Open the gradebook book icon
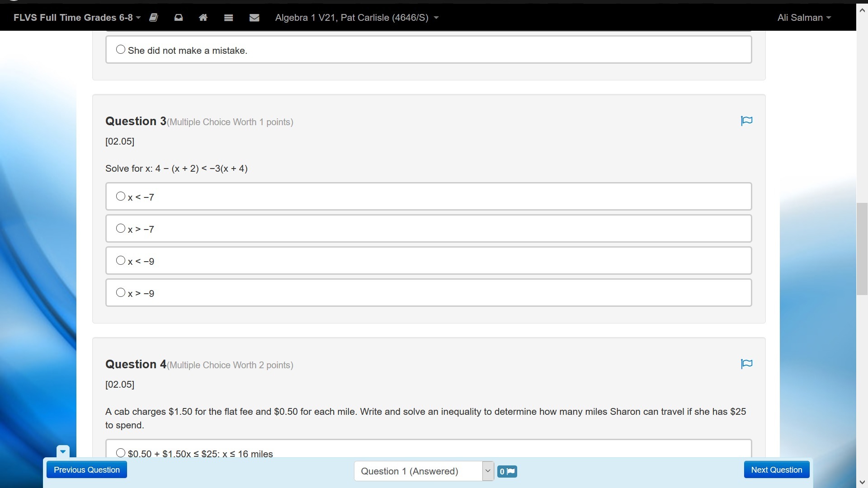This screenshot has width=868, height=488. coord(154,18)
